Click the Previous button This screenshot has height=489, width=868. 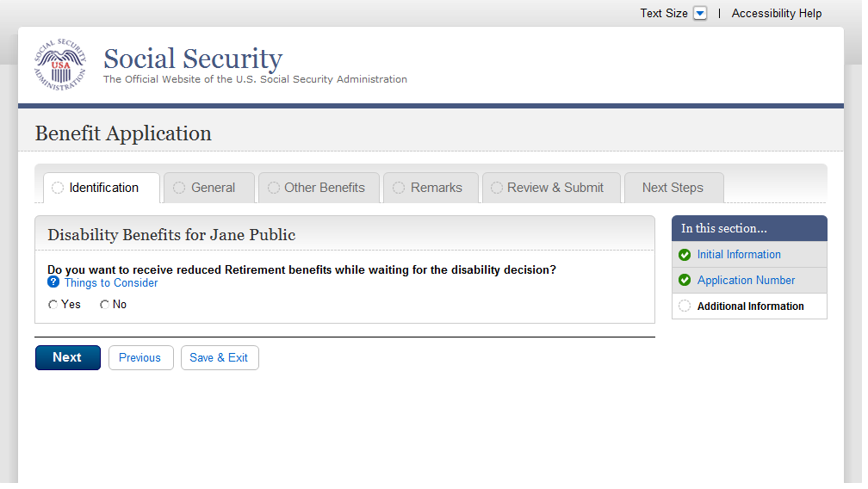click(x=140, y=358)
